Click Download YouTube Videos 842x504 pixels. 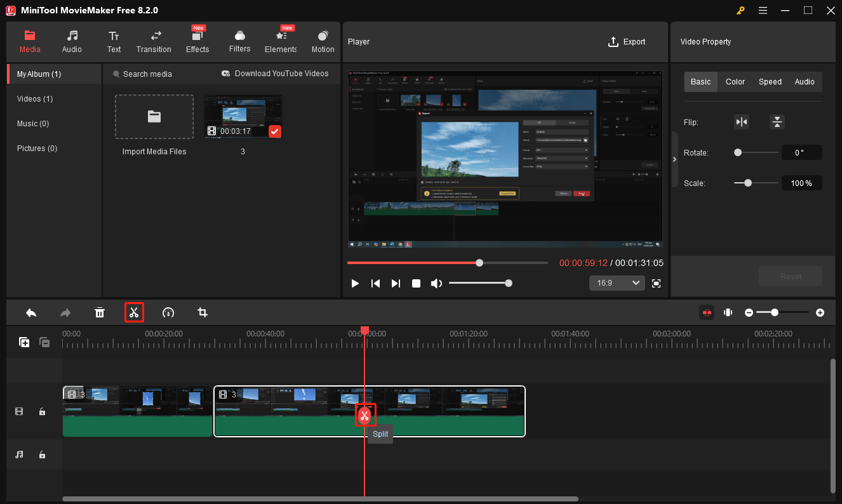click(x=275, y=74)
